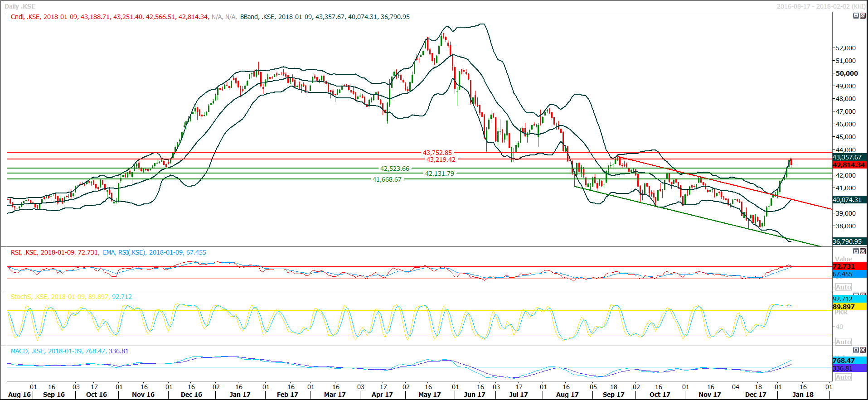Toggle Auto scaling in the MACD panel

click(843, 377)
